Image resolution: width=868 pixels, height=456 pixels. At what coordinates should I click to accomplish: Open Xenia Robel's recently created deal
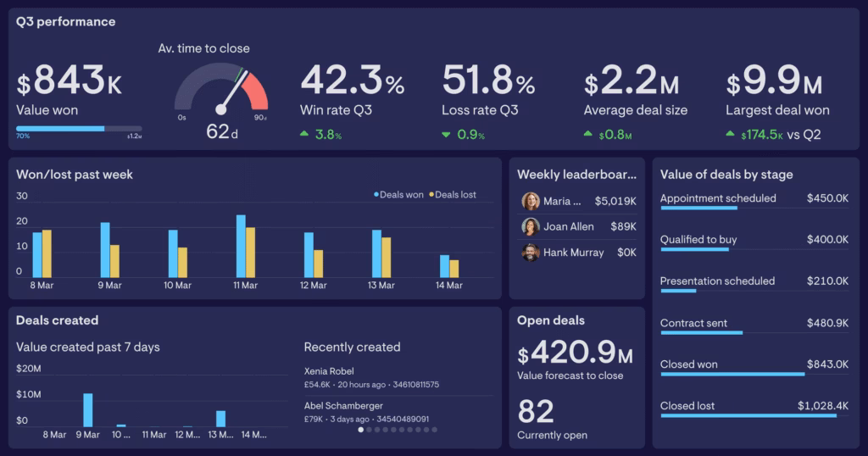(371, 378)
